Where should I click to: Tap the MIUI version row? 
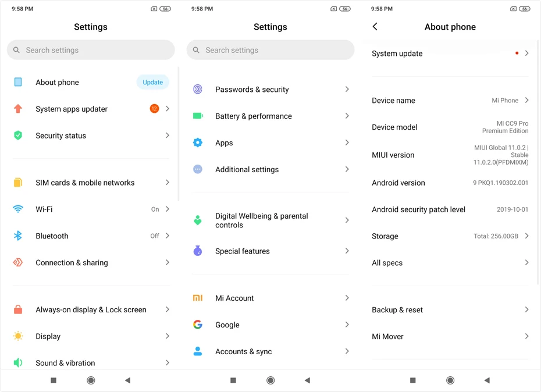pos(450,155)
